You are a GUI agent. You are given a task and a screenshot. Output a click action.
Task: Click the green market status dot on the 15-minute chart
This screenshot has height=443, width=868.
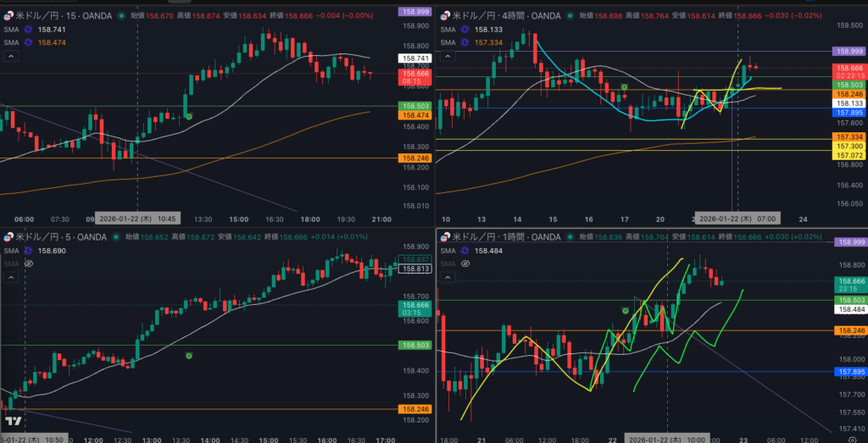[x=123, y=16]
